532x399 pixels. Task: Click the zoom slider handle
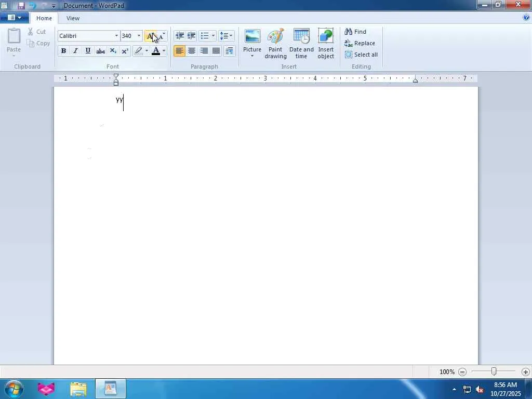coord(494,372)
